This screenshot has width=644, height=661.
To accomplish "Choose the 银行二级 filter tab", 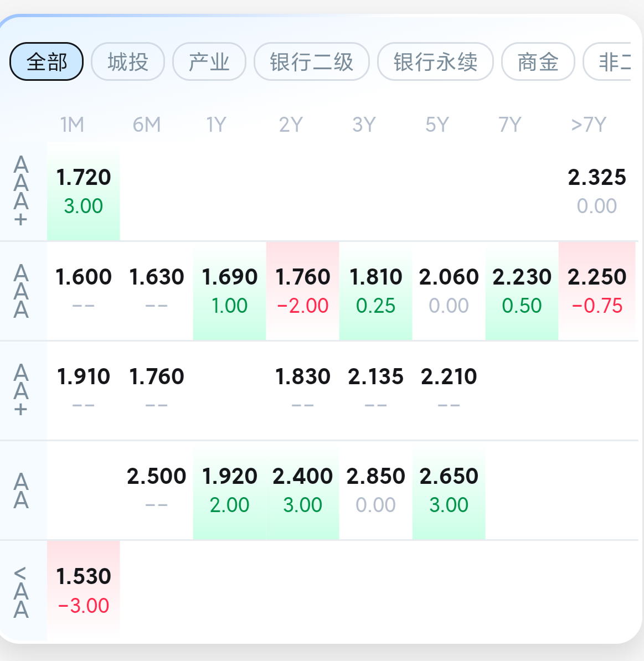I will 311,61.
